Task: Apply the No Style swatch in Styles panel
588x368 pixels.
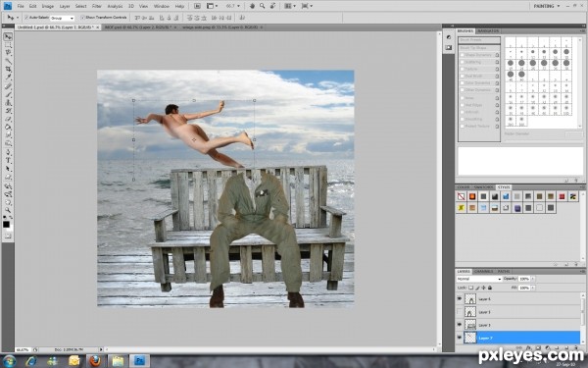Action: [462, 196]
